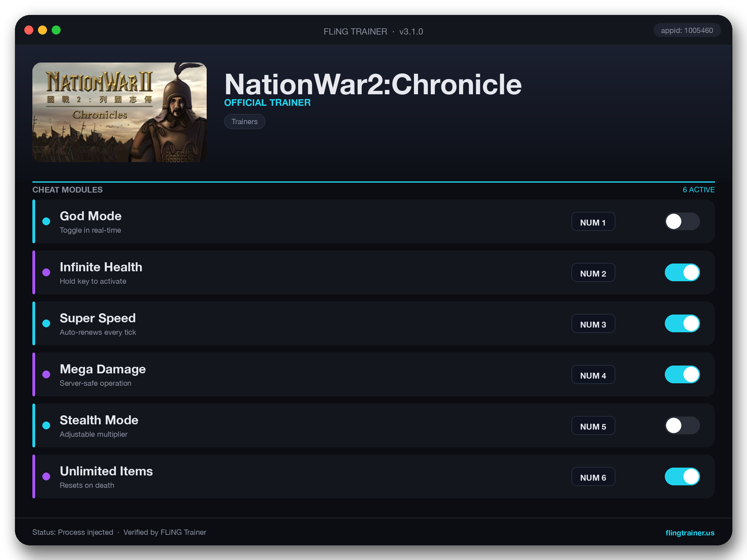Image resolution: width=747 pixels, height=560 pixels.
Task: Click the 'Resets on death' description
Action: coord(87,485)
